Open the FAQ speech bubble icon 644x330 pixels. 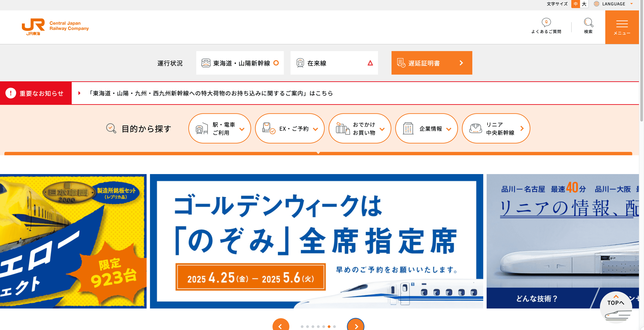point(546,23)
